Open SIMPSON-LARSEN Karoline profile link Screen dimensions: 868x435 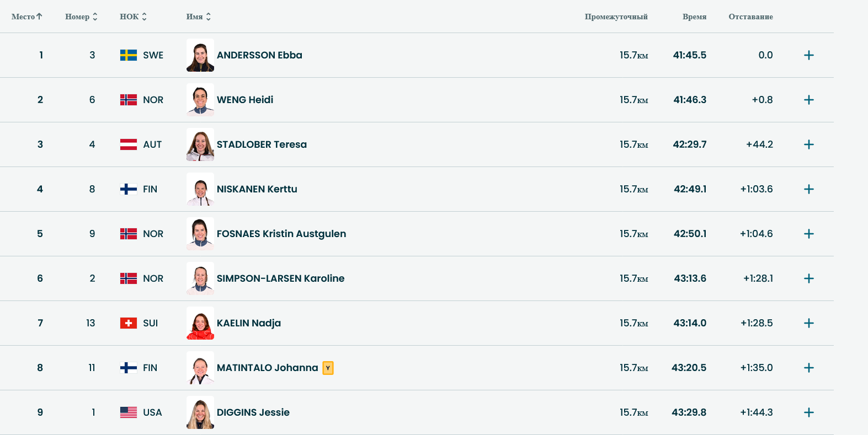pyautogui.click(x=280, y=278)
